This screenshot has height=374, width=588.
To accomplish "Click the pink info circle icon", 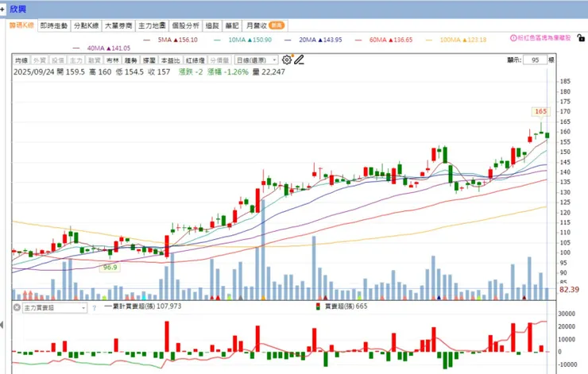I will 513,38.
